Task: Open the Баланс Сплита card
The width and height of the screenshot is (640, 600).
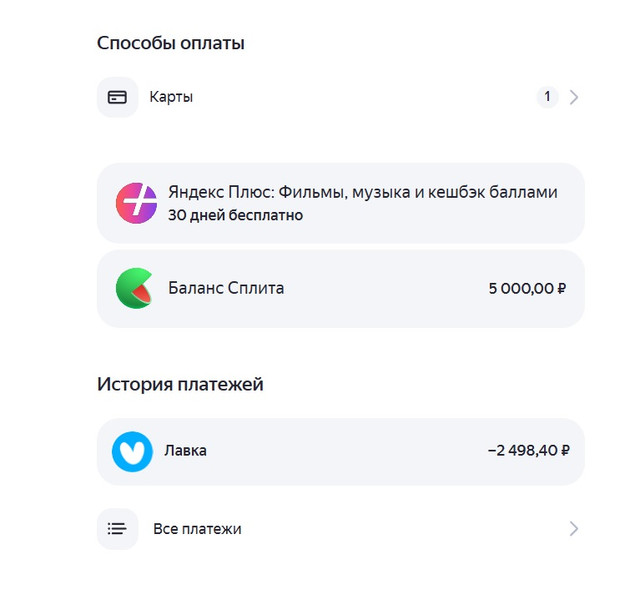Action: pos(340,288)
